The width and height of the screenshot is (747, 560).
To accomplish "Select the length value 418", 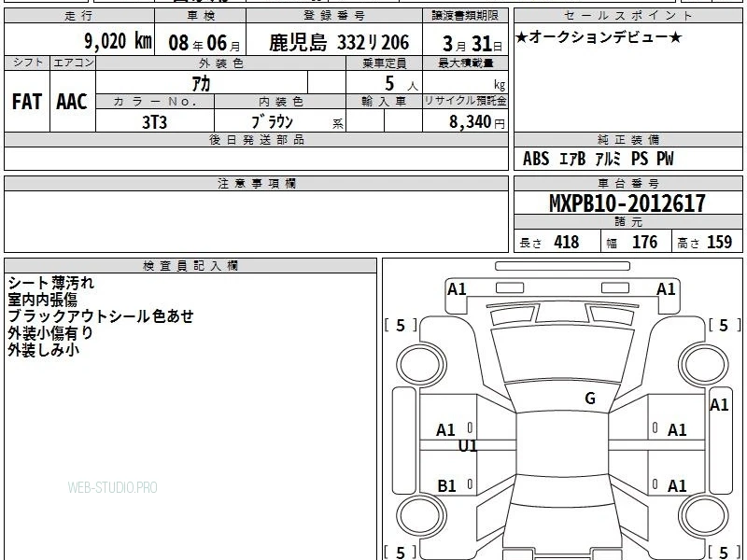I will 567,242.
